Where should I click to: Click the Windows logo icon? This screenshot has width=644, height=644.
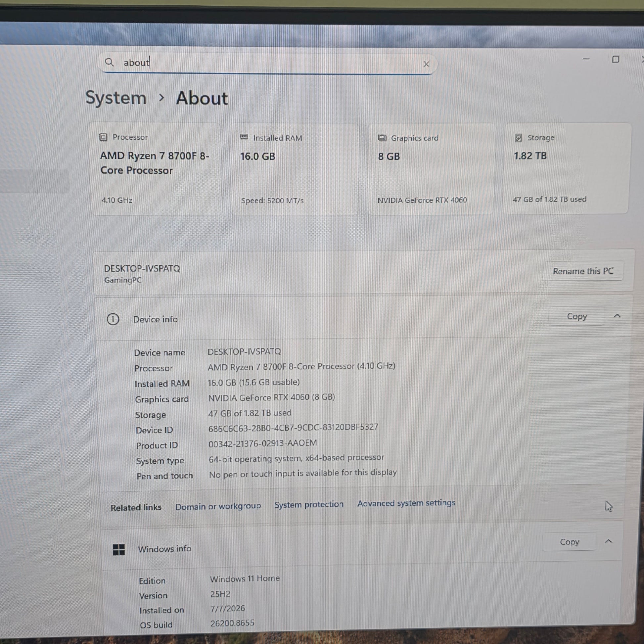tap(119, 549)
